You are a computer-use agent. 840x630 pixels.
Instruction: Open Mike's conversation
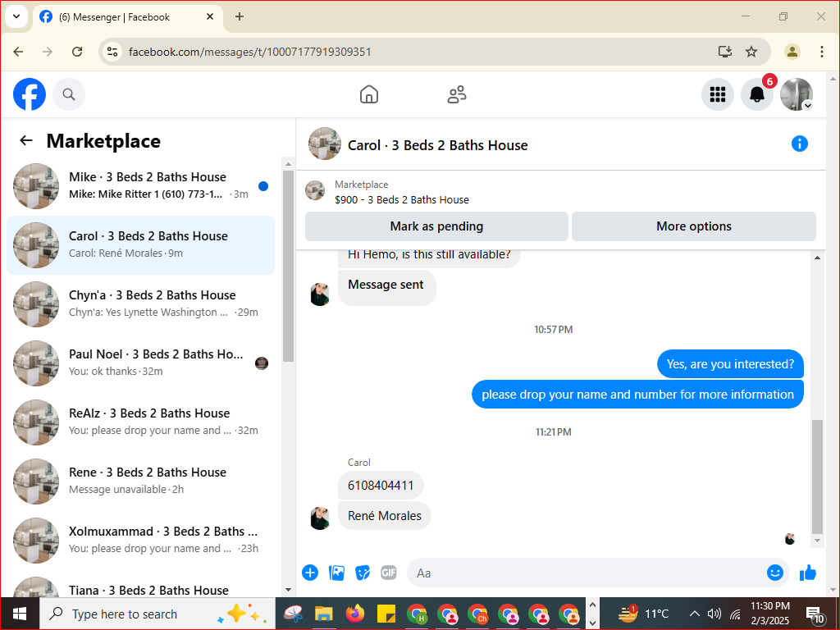click(141, 186)
